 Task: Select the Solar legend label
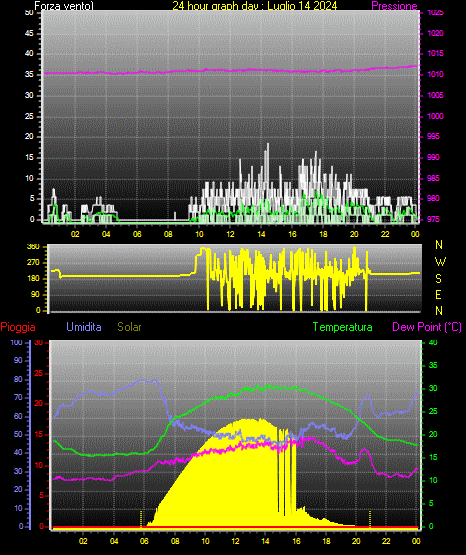point(130,327)
